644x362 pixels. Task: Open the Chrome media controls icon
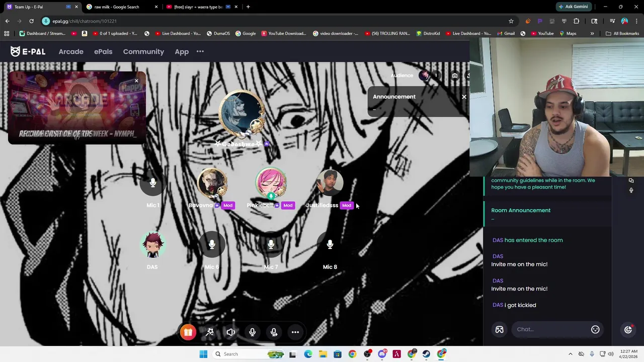[612, 21]
